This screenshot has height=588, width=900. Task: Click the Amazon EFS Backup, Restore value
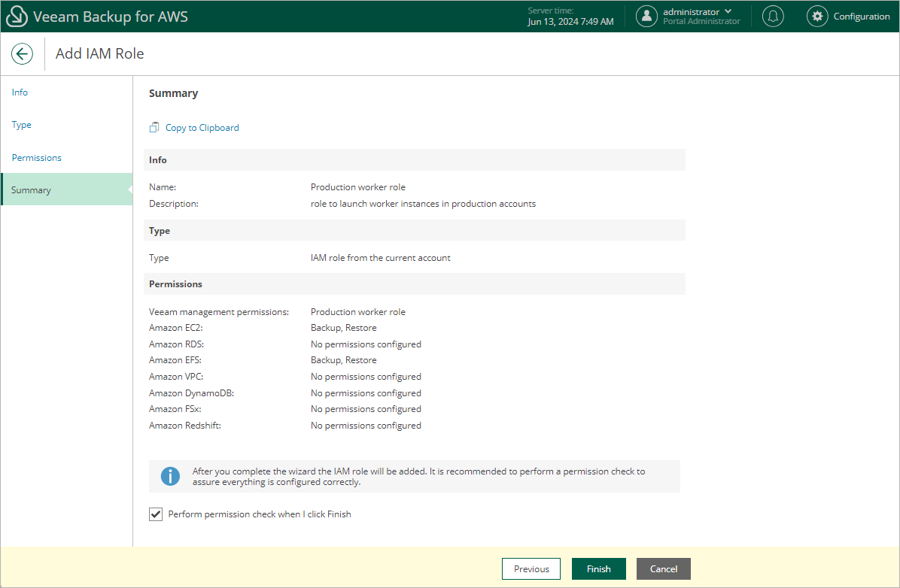tap(344, 360)
